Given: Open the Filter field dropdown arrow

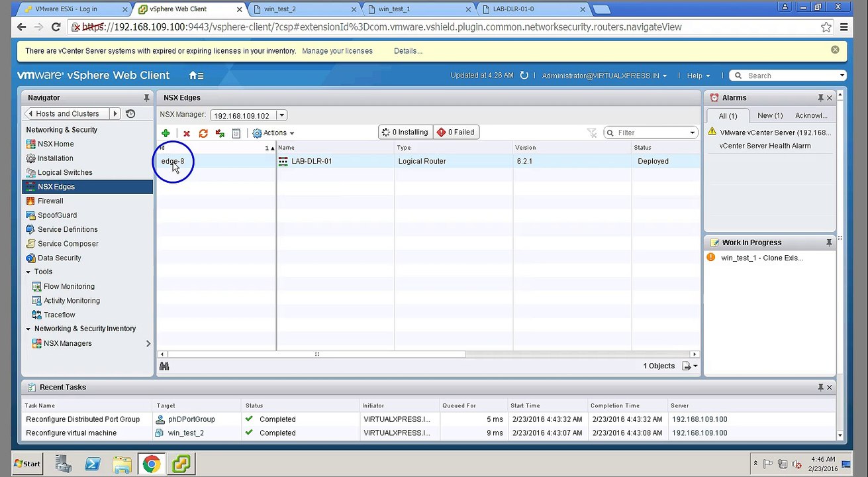Looking at the screenshot, I should [x=693, y=133].
